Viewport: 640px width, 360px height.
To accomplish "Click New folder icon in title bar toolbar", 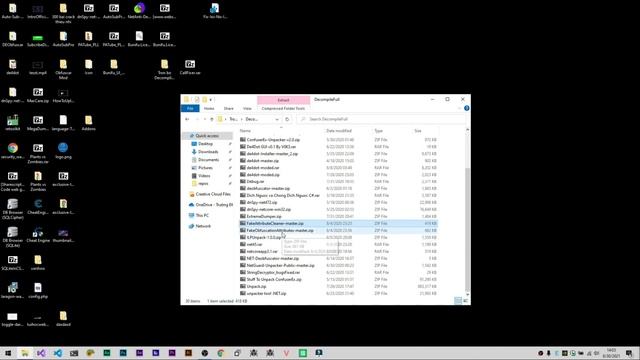I will coord(204,100).
